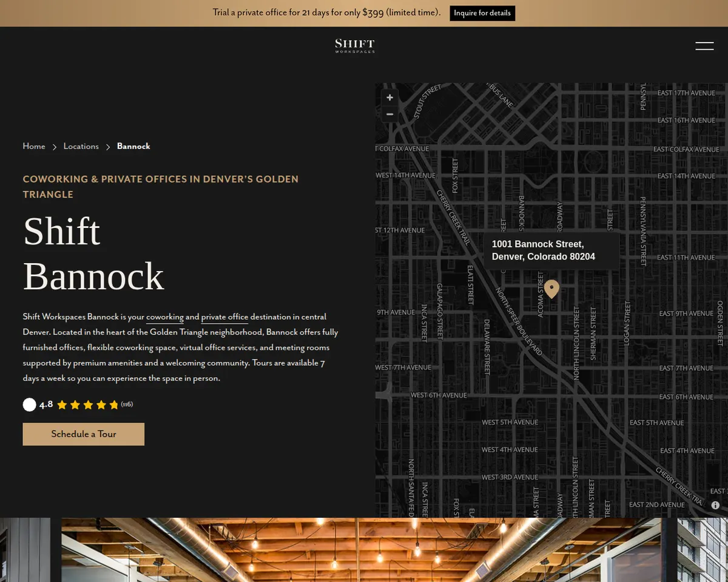
Task: Click the Shift Workspaces logo
Action: pos(355,45)
